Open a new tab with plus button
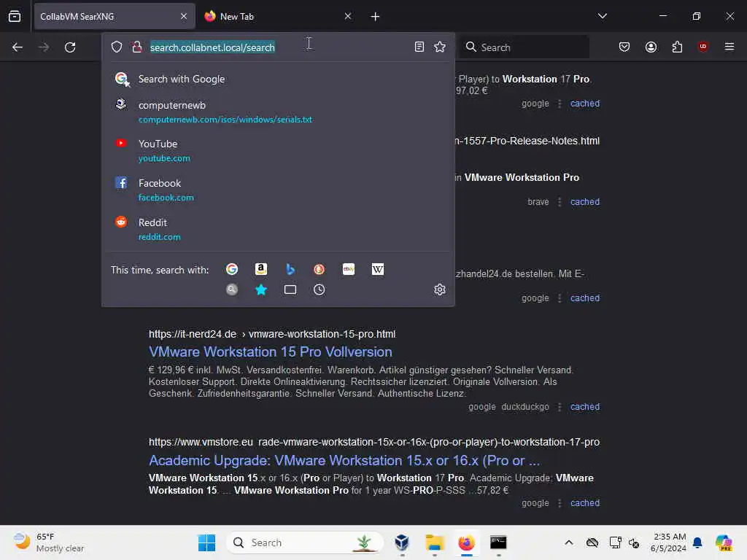 click(376, 17)
